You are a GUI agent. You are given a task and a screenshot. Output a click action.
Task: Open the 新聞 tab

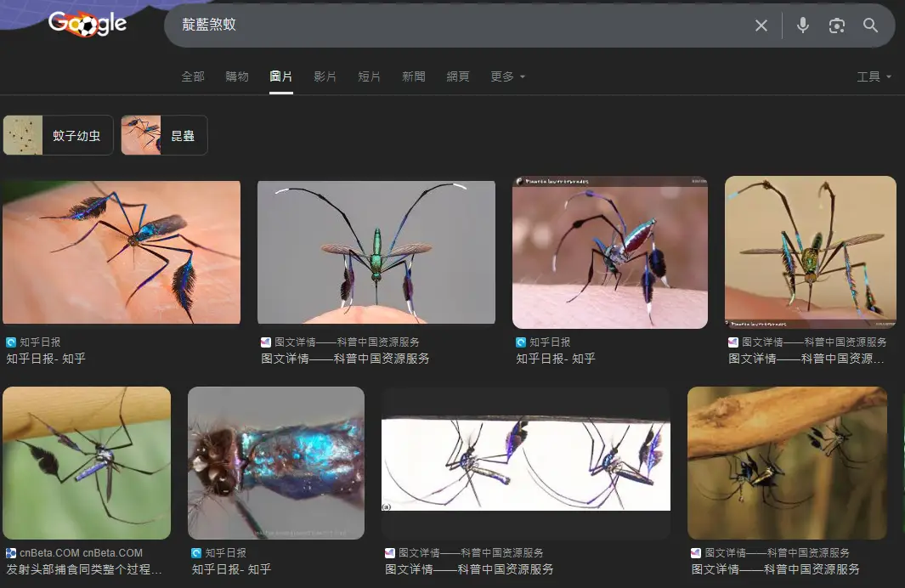413,76
